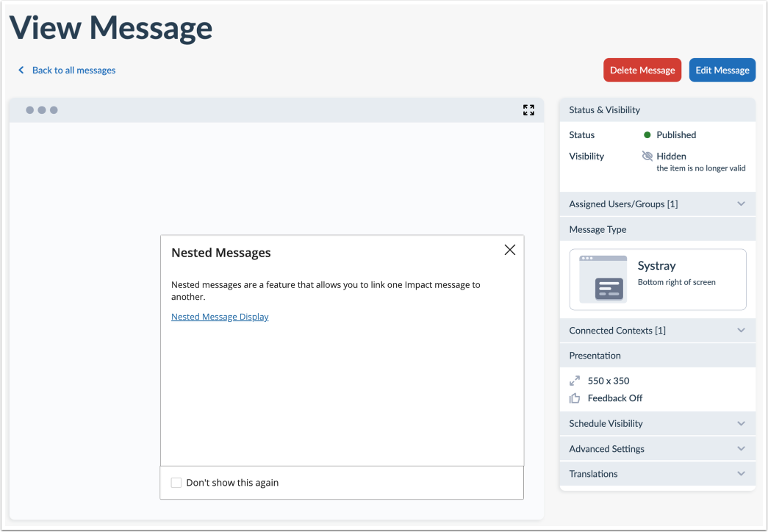Click the thumbs-up icon next to Feedback Off

coord(575,398)
